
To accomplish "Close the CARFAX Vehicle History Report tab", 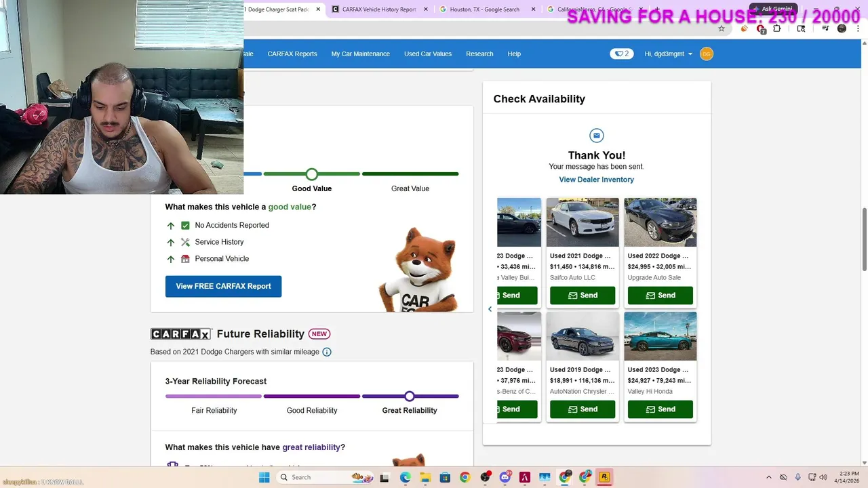I will (x=426, y=9).
